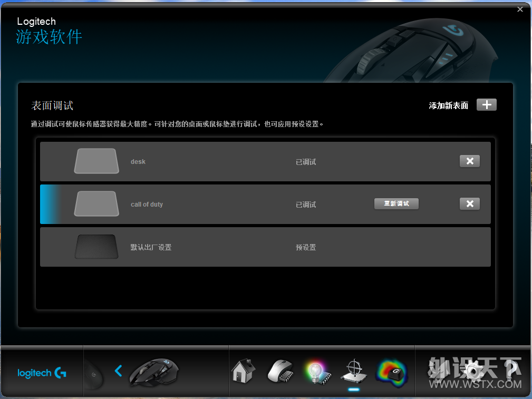This screenshot has height=399, width=532.
Task: Open the help question mark icon
Action: point(512,371)
